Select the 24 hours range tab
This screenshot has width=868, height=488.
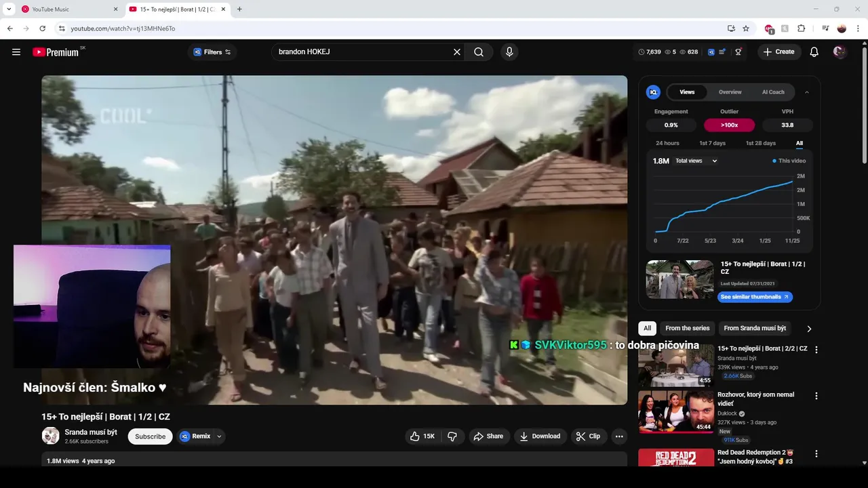click(667, 143)
